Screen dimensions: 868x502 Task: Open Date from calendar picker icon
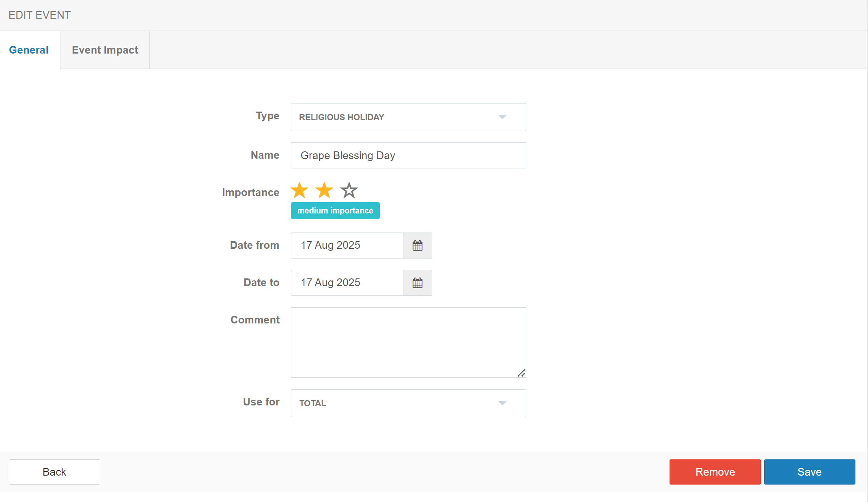[x=417, y=246]
